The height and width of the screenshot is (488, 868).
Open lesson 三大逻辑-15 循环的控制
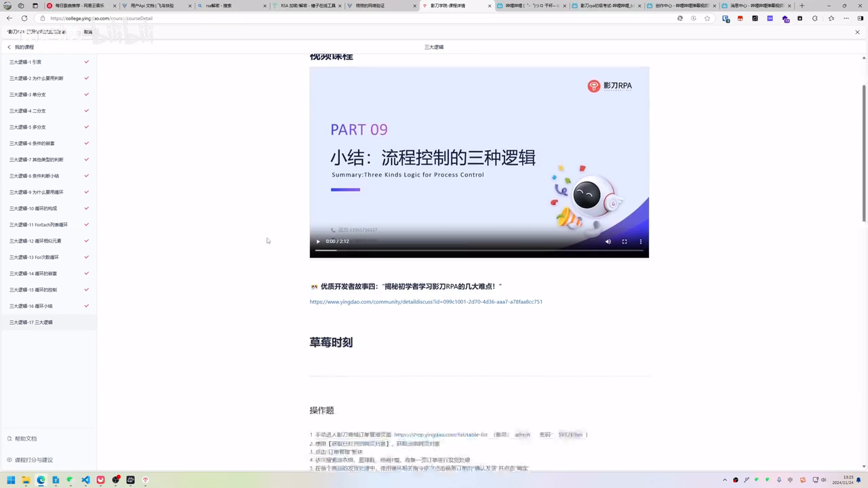[x=48, y=289]
